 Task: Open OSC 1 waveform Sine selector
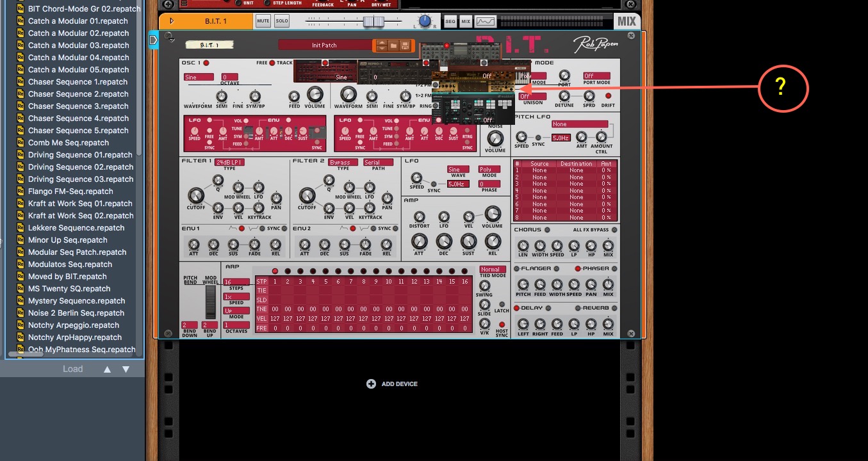pos(199,77)
